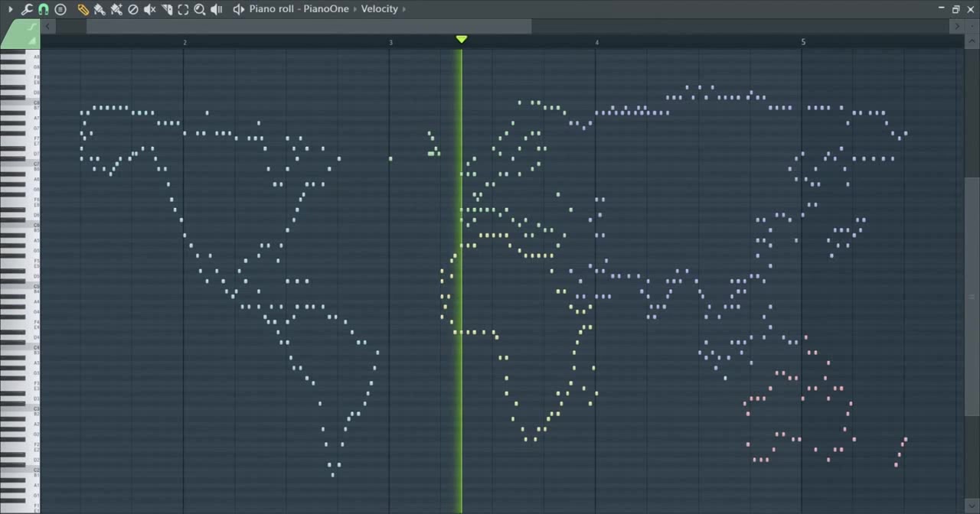Open the stamp chord tool
This screenshot has width=980, height=514.
tap(60, 9)
